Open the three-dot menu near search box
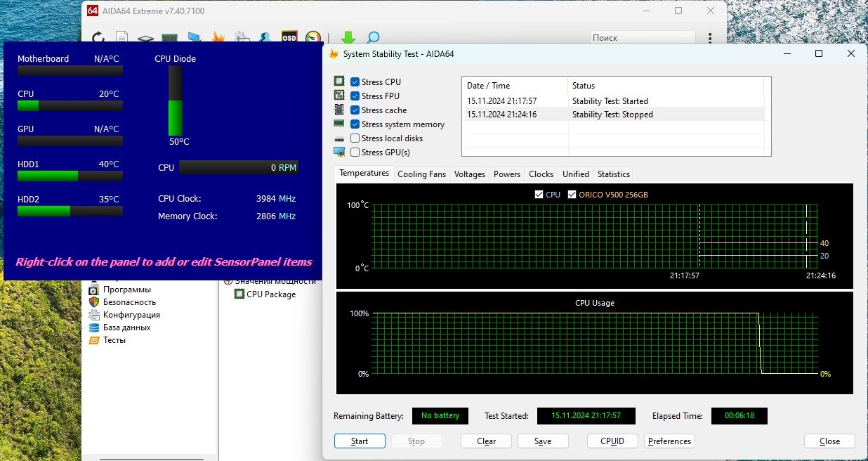 point(711,38)
